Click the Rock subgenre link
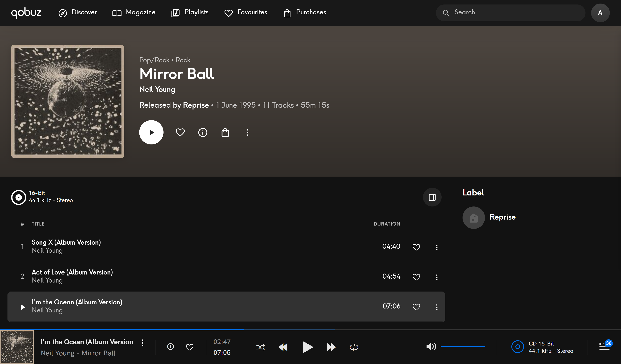This screenshot has height=364, width=621. pos(183,60)
